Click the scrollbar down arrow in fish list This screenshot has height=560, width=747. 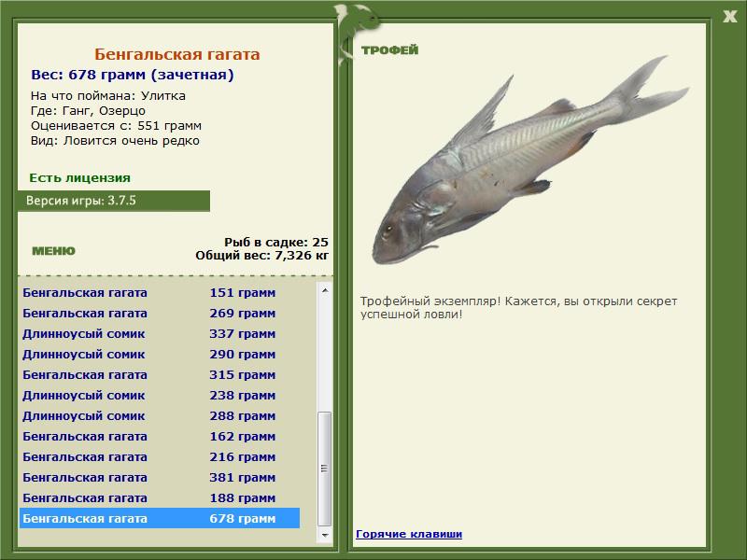(325, 535)
